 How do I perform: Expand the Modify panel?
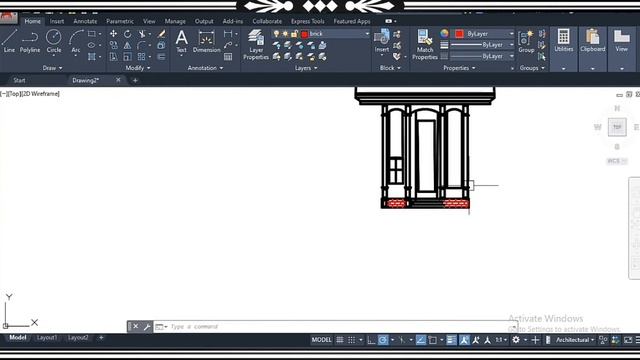[138, 68]
